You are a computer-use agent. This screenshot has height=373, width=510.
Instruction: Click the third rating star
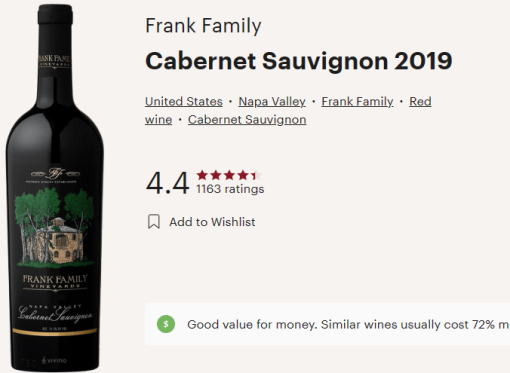[229, 175]
